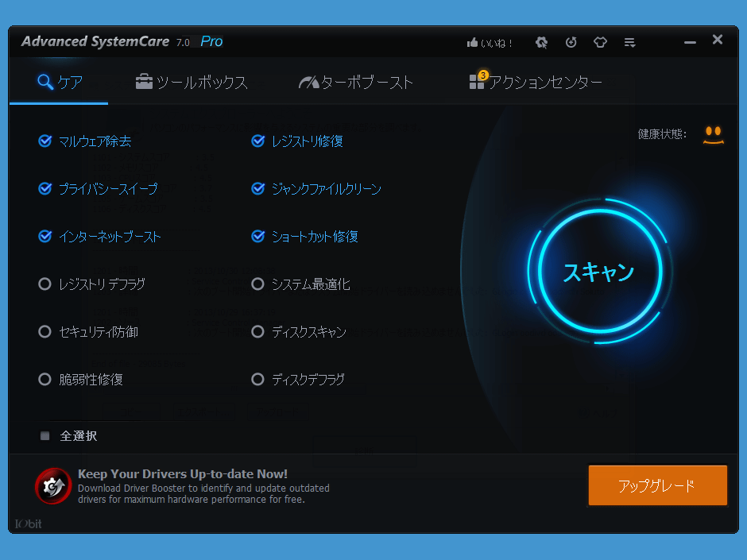Click the IObit logo
Screen dimensions: 747x560
(x=28, y=523)
